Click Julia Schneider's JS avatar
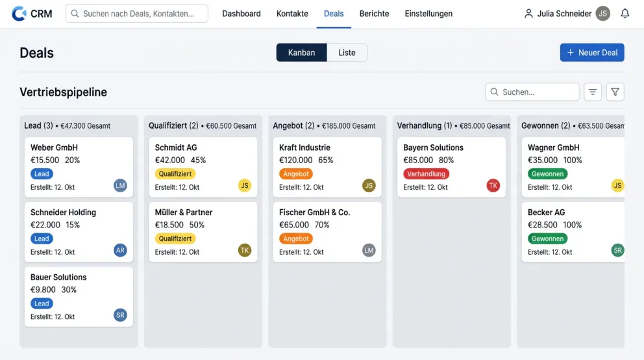Image resolution: width=644 pixels, height=360 pixels. tap(602, 14)
